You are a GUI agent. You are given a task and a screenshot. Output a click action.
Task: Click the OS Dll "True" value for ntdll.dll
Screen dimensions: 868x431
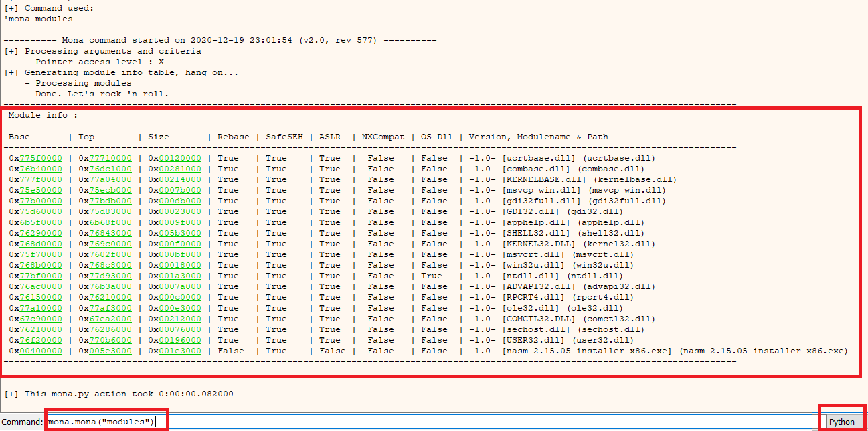click(x=432, y=276)
